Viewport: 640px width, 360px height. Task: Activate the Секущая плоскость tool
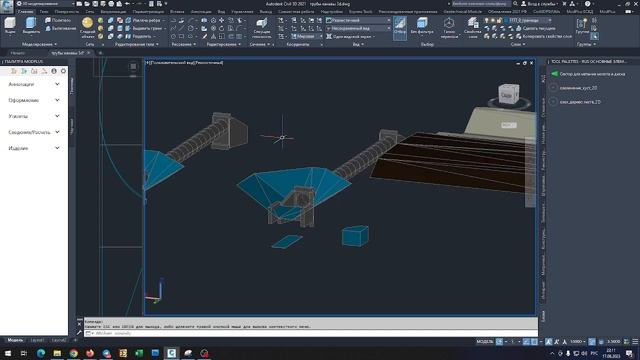pos(262,28)
